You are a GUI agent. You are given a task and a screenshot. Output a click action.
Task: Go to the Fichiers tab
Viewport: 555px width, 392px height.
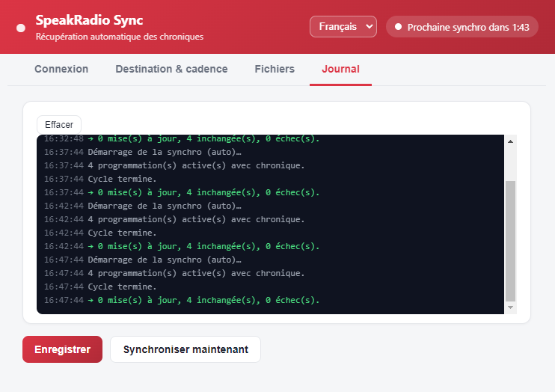275,69
